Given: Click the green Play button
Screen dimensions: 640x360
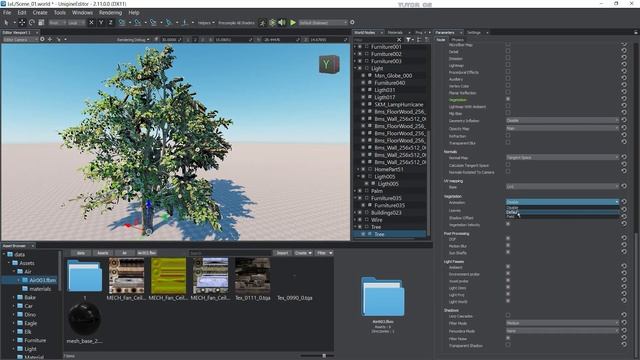Looking at the screenshot, I should click(293, 22).
